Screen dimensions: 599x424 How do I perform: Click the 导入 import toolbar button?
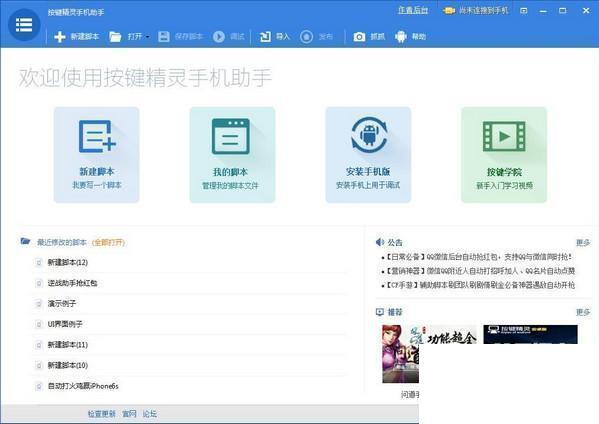tap(275, 37)
